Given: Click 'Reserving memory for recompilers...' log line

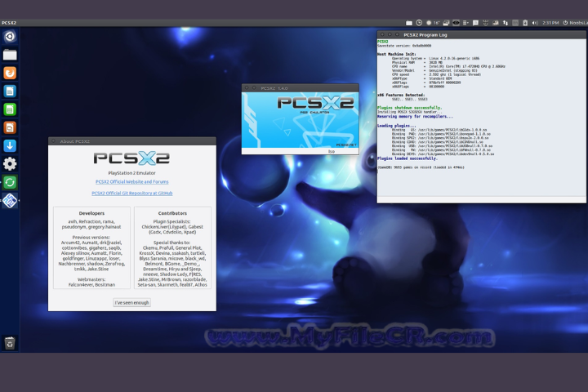Looking at the screenshot, I should click(415, 116).
